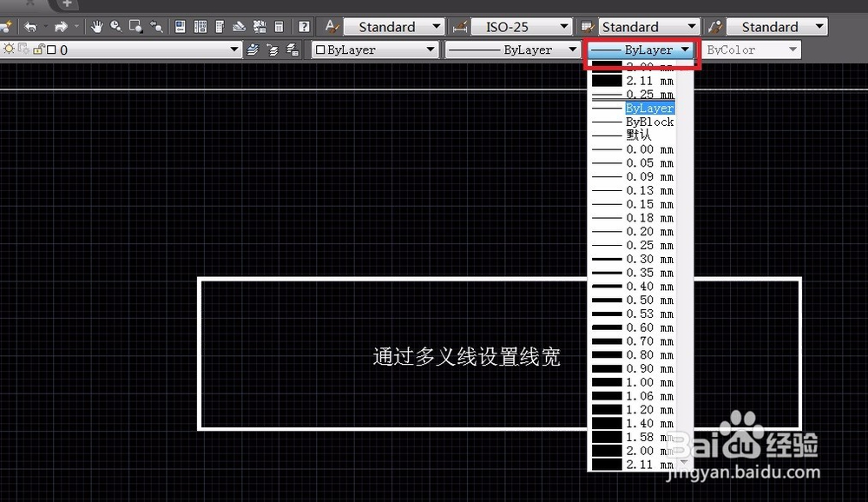
Task: Toggle layer 0 on/off sun icon
Action: click(x=9, y=50)
